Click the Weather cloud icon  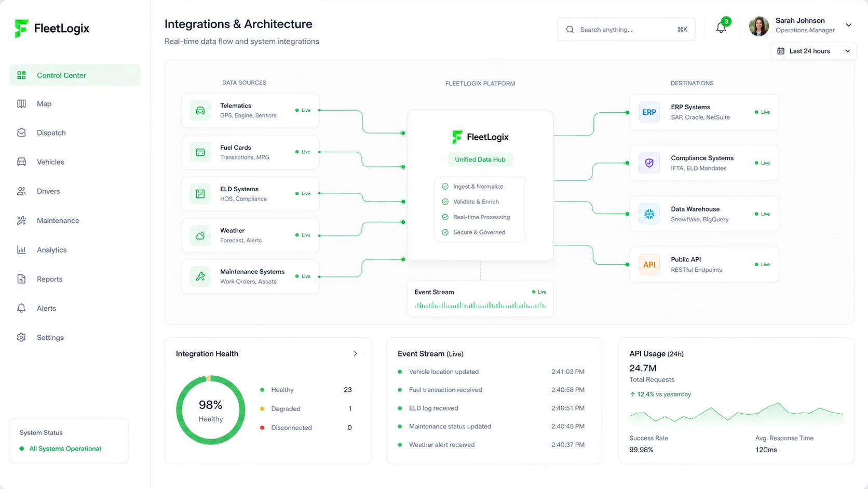(x=200, y=235)
